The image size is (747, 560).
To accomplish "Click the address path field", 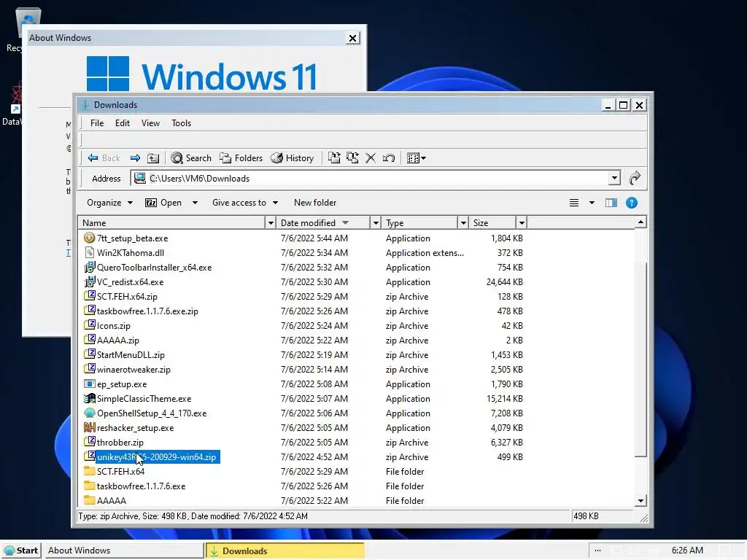I will (371, 179).
